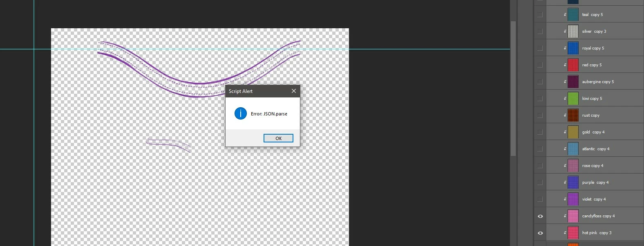This screenshot has height=246, width=644.
Task: Select the rust copy layer thumbnail
Action: click(573, 115)
